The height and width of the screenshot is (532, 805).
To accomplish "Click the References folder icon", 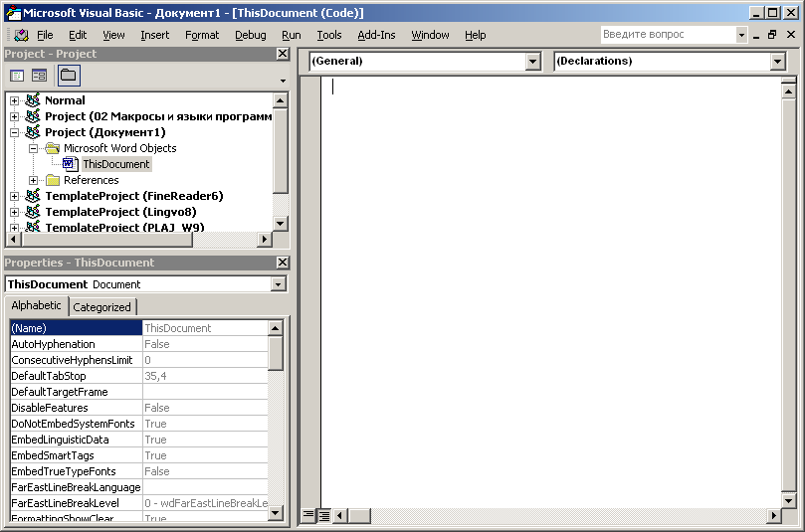I will click(53, 180).
